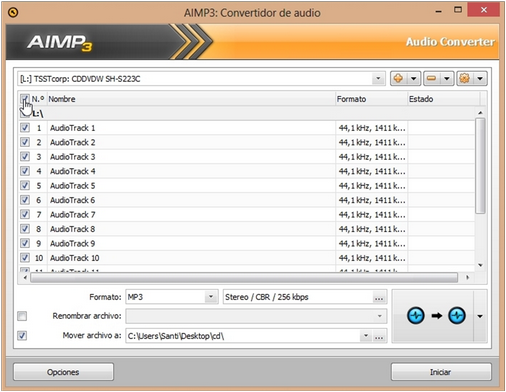Toggle the select-all checkbox in header
506x392 pixels.
(x=25, y=99)
